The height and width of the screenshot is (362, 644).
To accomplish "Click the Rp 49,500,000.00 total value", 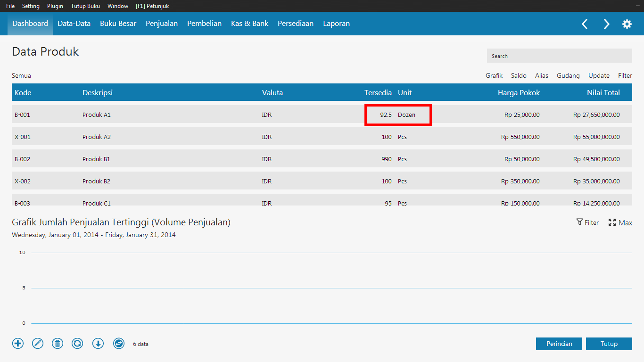I will point(596,159).
